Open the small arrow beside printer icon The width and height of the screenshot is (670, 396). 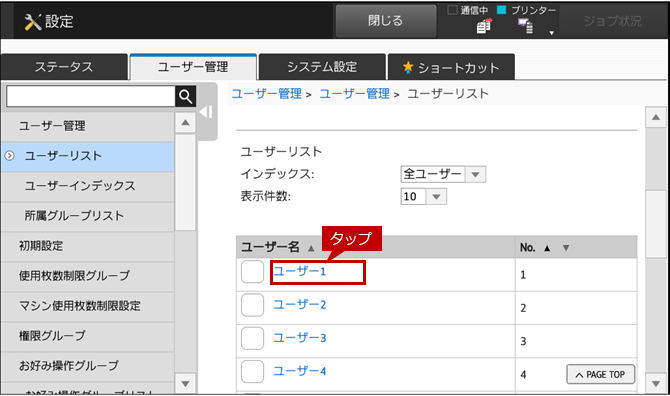(x=552, y=33)
